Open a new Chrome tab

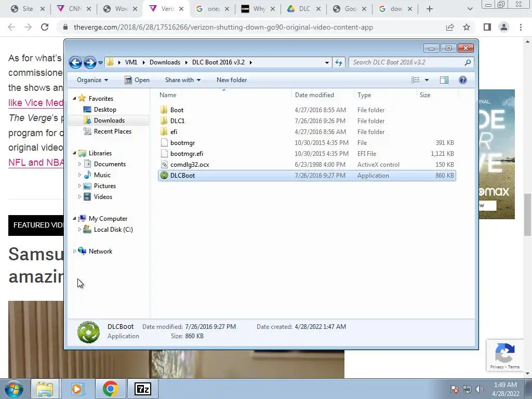click(x=430, y=9)
